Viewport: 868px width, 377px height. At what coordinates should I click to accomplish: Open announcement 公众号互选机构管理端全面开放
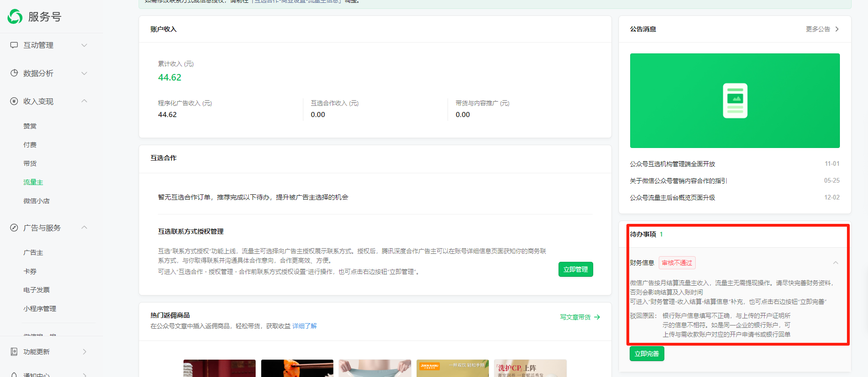[x=672, y=164]
